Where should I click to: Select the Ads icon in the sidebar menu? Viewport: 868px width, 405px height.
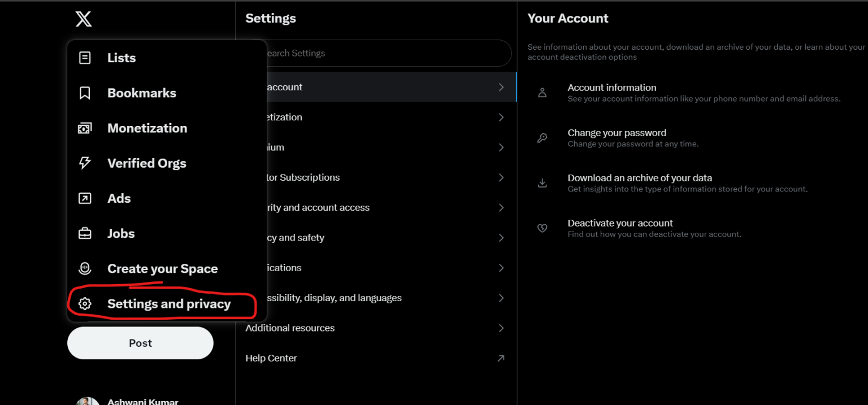[x=85, y=198]
